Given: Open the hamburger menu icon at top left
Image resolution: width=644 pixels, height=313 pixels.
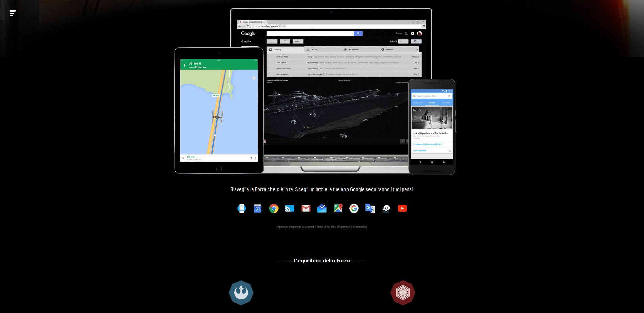Looking at the screenshot, I should tap(13, 13).
